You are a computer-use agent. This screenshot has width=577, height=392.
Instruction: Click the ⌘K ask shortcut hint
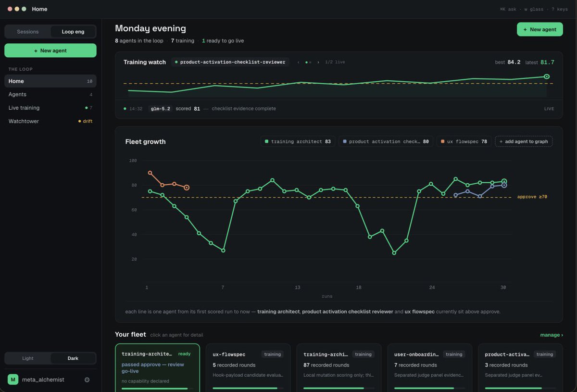[509, 9]
